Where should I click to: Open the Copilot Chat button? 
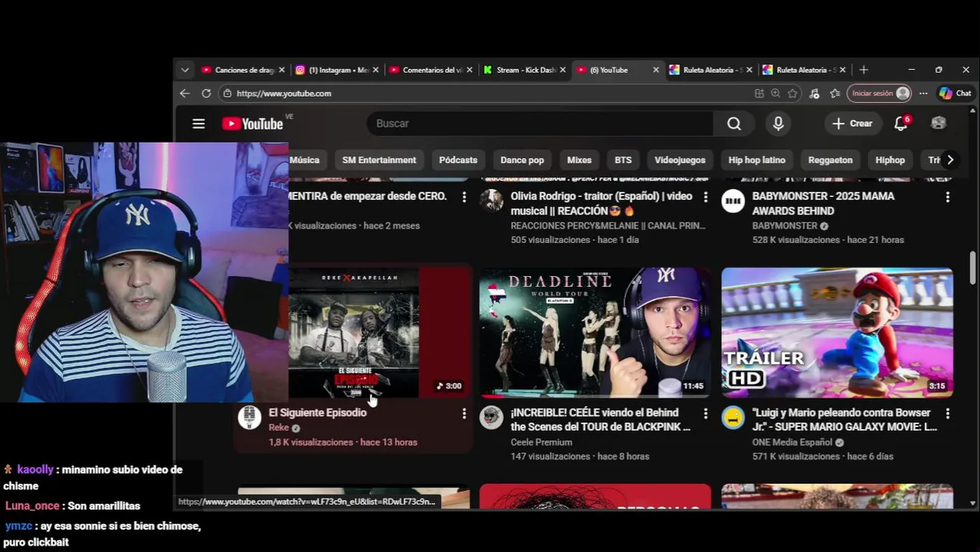[x=955, y=94]
